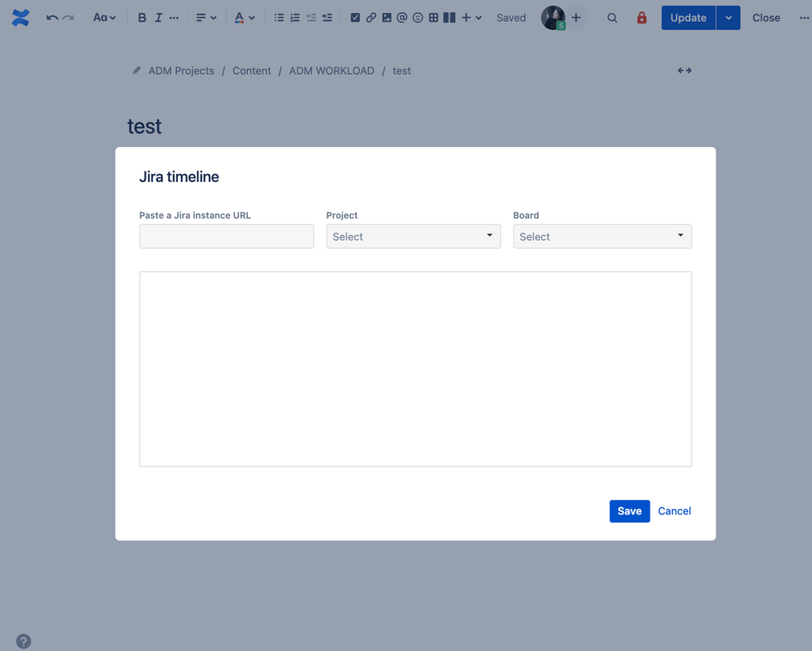Open find and replace search
Screen dimensions: 812x651
tap(612, 18)
